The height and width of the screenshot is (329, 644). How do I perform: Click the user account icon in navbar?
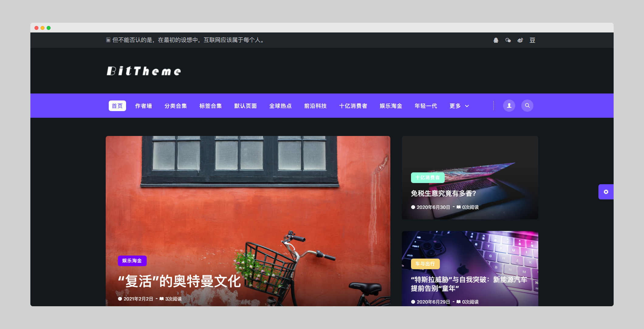point(509,106)
